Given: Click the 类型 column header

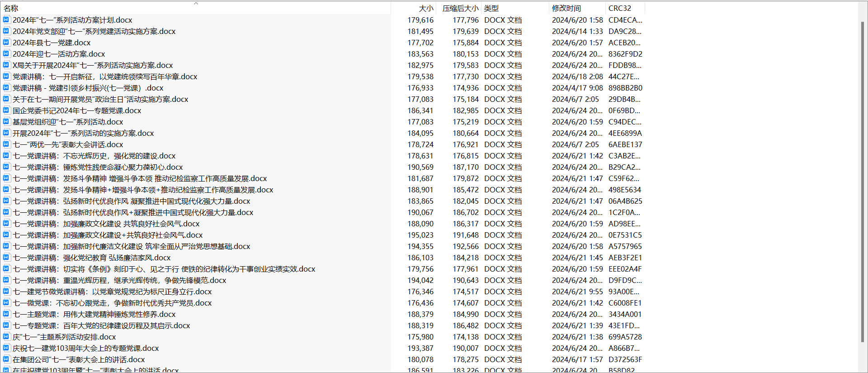Looking at the screenshot, I should (491, 8).
